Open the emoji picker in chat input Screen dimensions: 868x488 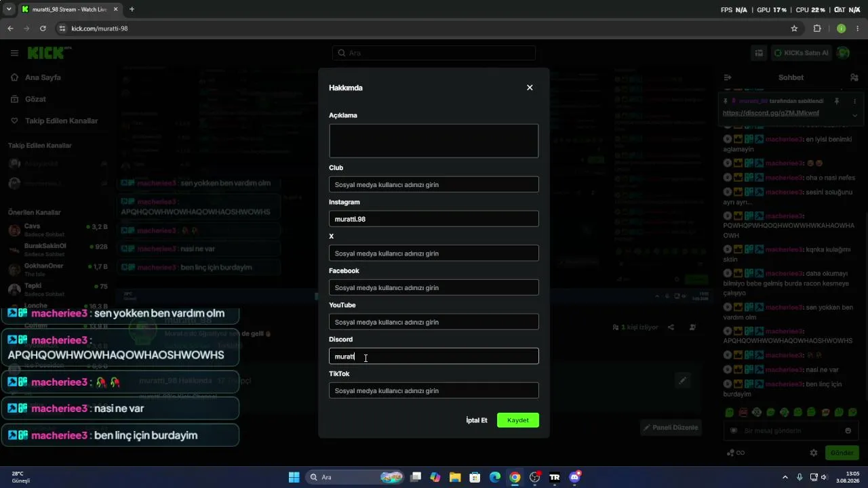[848, 430]
